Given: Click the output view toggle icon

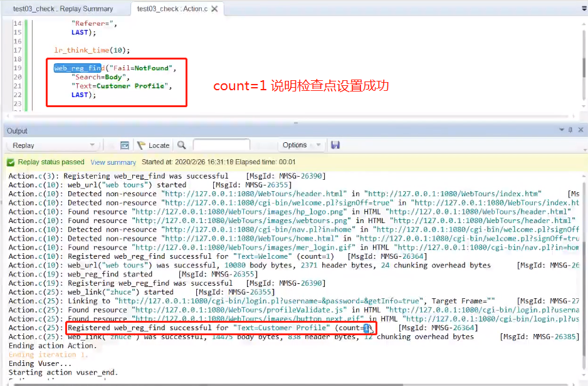Looking at the screenshot, I should tap(125, 145).
